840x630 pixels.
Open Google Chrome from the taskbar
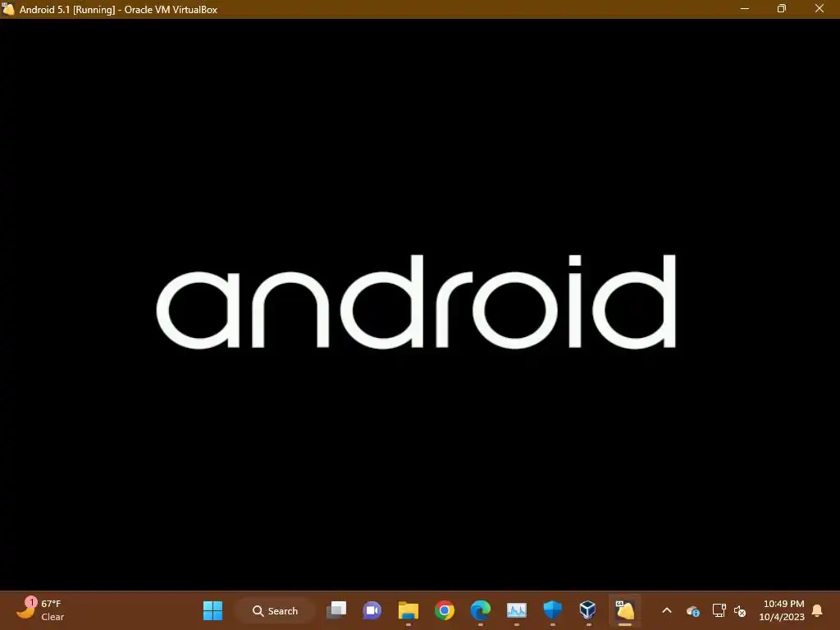tap(444, 610)
